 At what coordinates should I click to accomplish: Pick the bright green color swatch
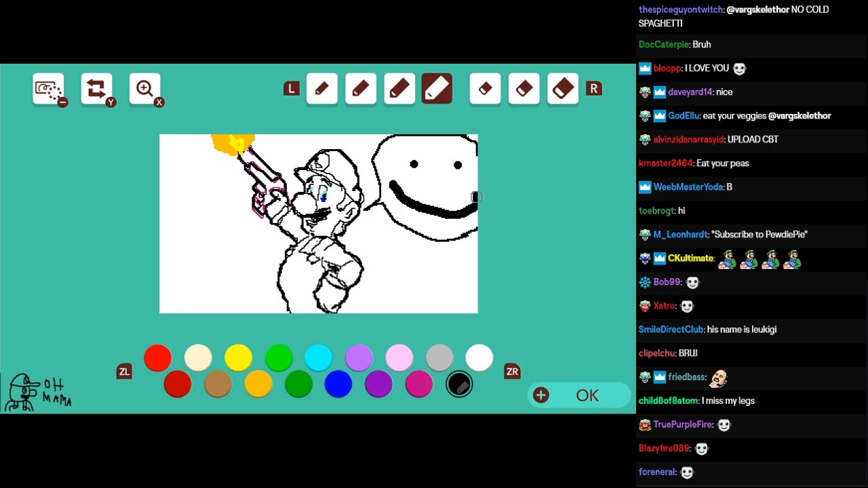coord(279,358)
